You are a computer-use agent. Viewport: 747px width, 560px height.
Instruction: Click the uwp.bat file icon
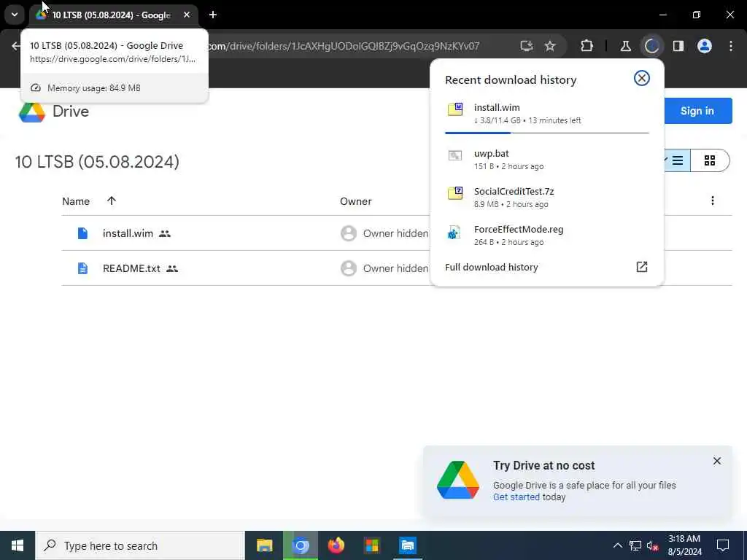point(455,155)
